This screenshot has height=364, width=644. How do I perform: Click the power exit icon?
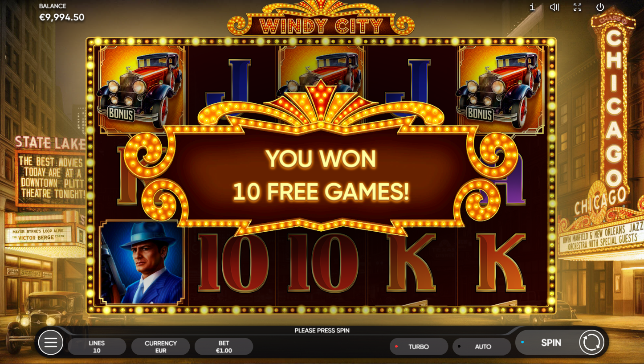[x=600, y=7]
